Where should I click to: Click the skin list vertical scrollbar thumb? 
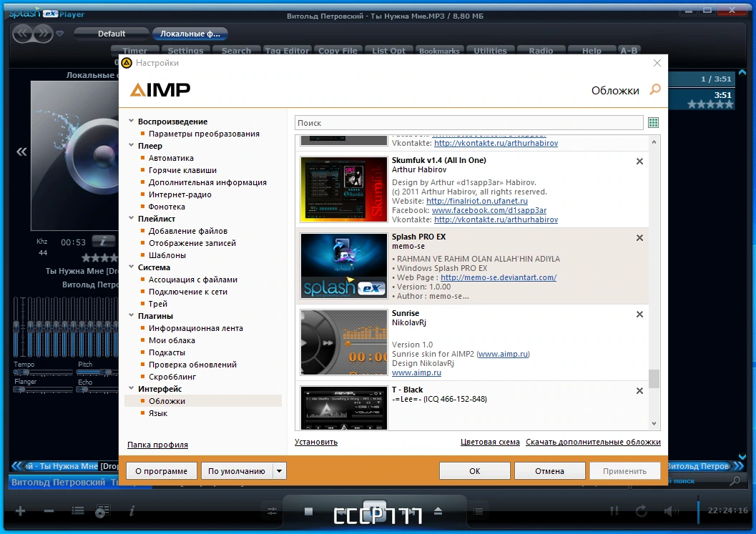tap(654, 378)
